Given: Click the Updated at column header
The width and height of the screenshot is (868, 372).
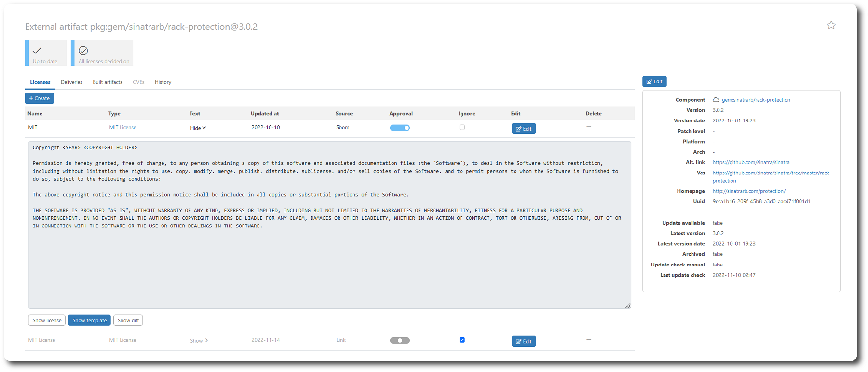Looking at the screenshot, I should 265,114.
